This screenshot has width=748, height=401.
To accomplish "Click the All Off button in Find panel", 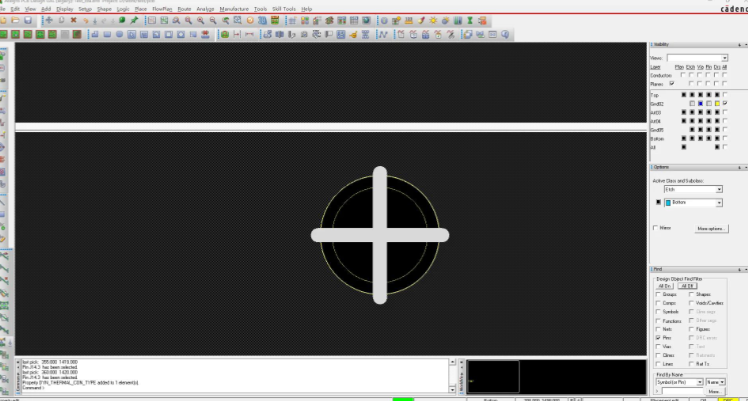I will (x=687, y=285).
